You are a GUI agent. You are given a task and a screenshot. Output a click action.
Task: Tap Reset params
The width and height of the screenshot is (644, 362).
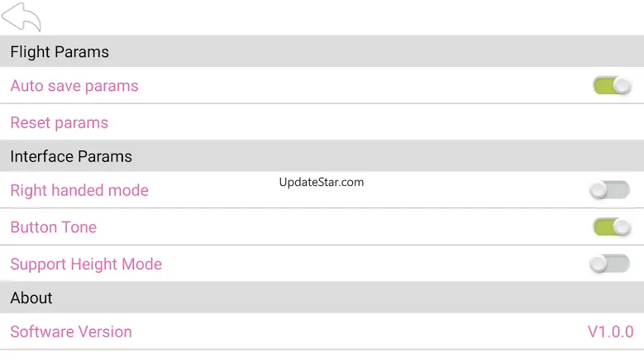(x=60, y=123)
